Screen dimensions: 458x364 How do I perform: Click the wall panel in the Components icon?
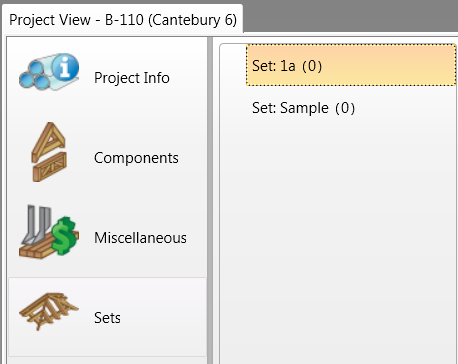click(49, 168)
